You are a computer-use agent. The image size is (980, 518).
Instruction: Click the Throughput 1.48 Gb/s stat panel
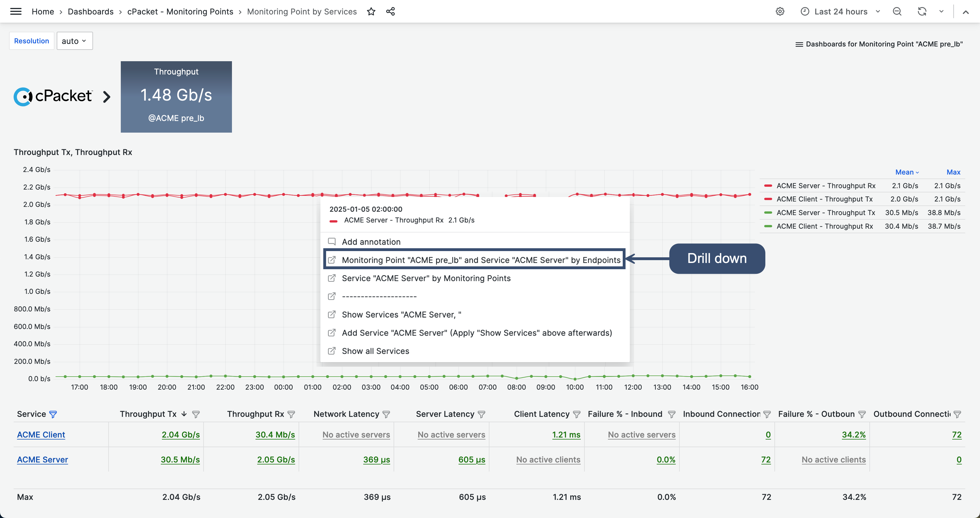(176, 97)
